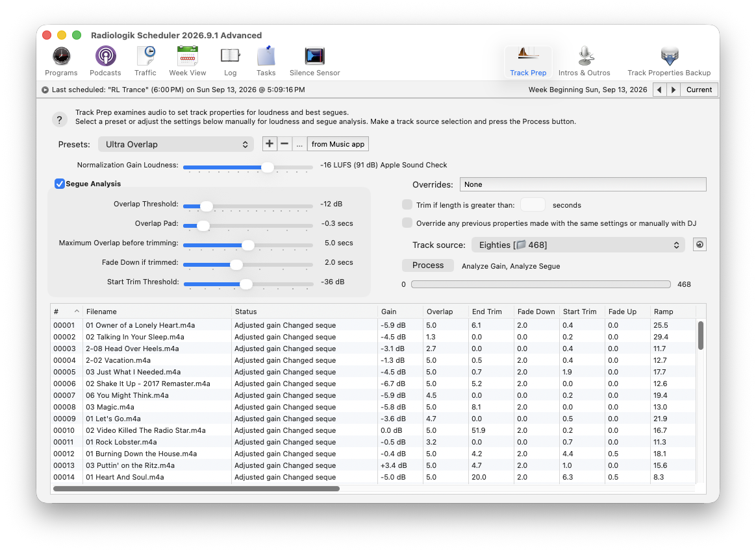Select row 2-08 Head Over Heels.m4a

(373, 349)
